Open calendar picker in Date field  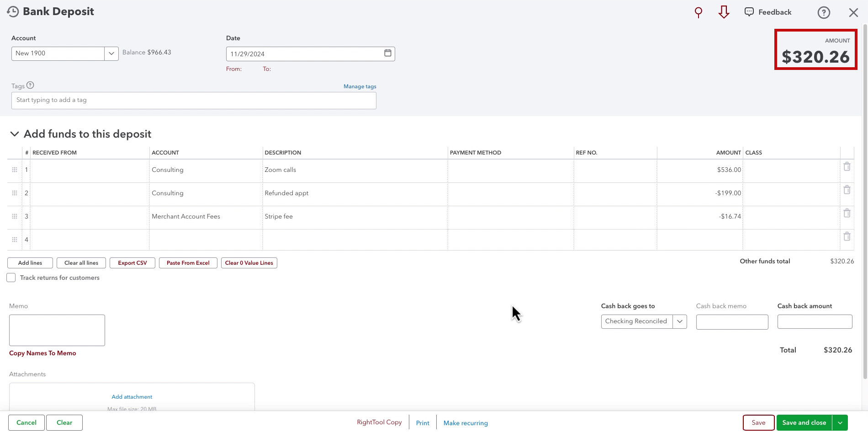[x=387, y=53]
